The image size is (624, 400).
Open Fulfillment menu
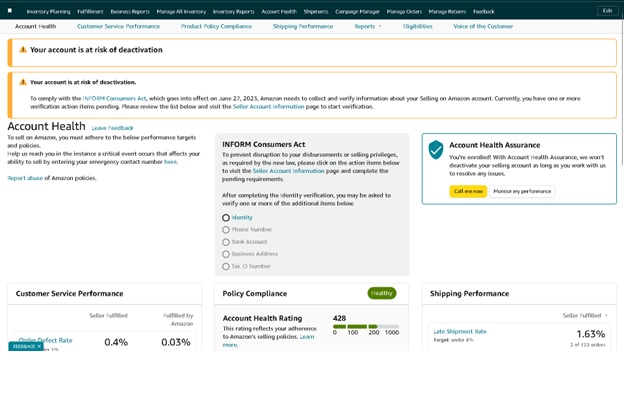pyautogui.click(x=90, y=12)
